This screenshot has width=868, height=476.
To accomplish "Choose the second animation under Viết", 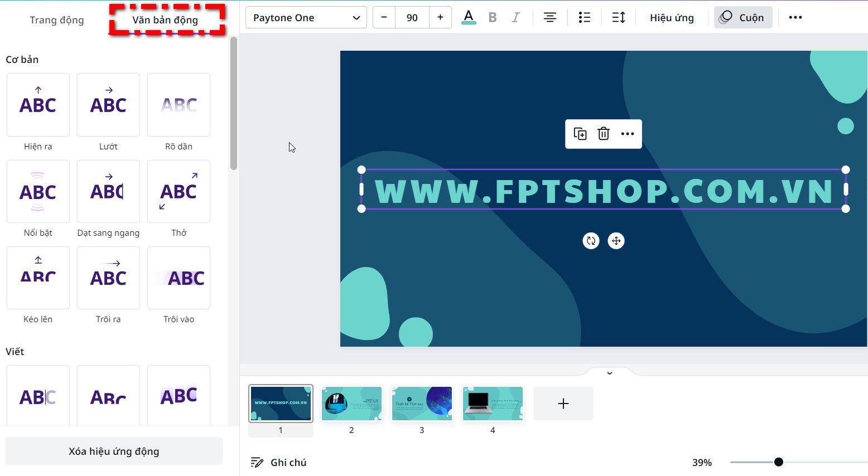I will [x=108, y=396].
